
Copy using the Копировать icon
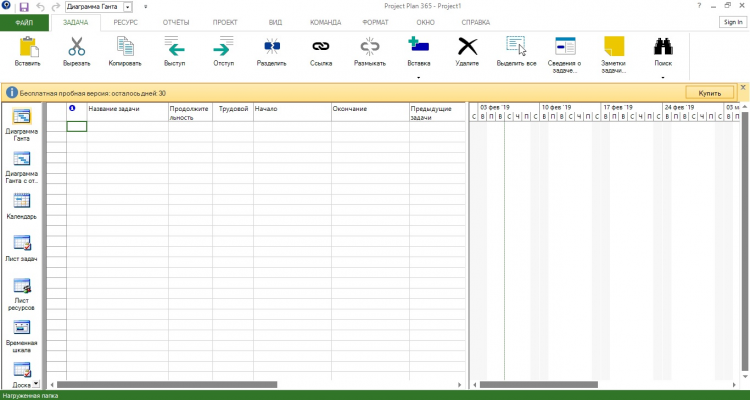point(125,47)
